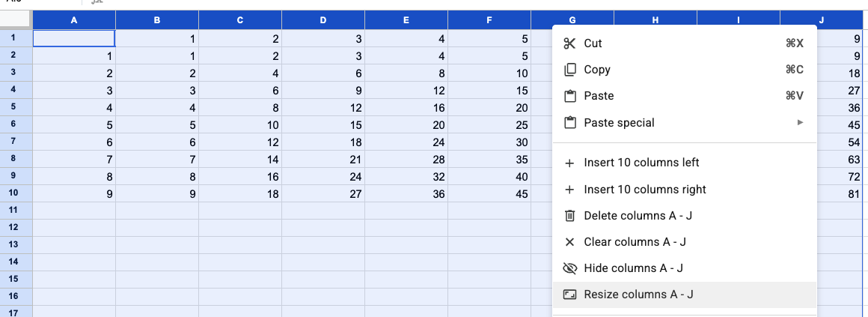Click the scissors Cut icon

570,43
